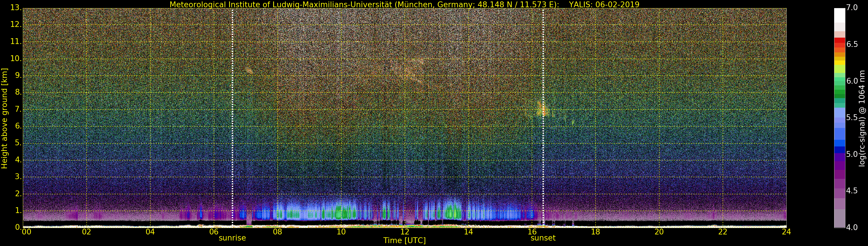868x246 pixels.
Task: Click time axis tick '22'
Action: [x=723, y=232]
